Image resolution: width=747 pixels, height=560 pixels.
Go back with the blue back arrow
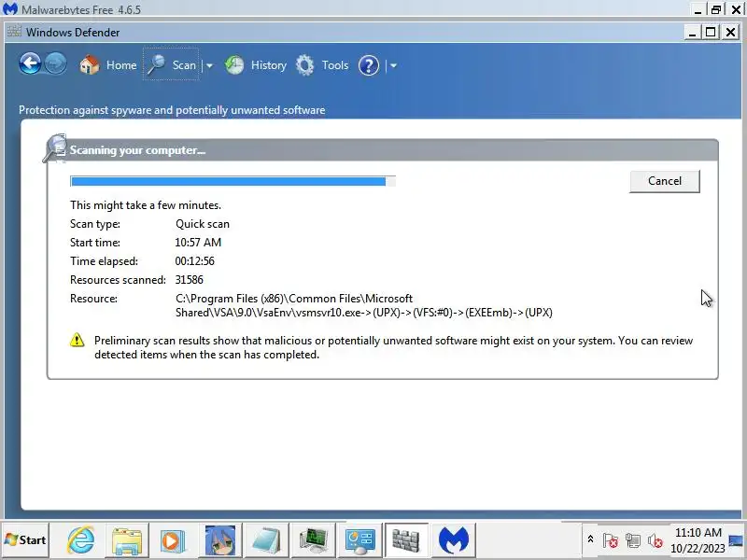click(x=30, y=63)
